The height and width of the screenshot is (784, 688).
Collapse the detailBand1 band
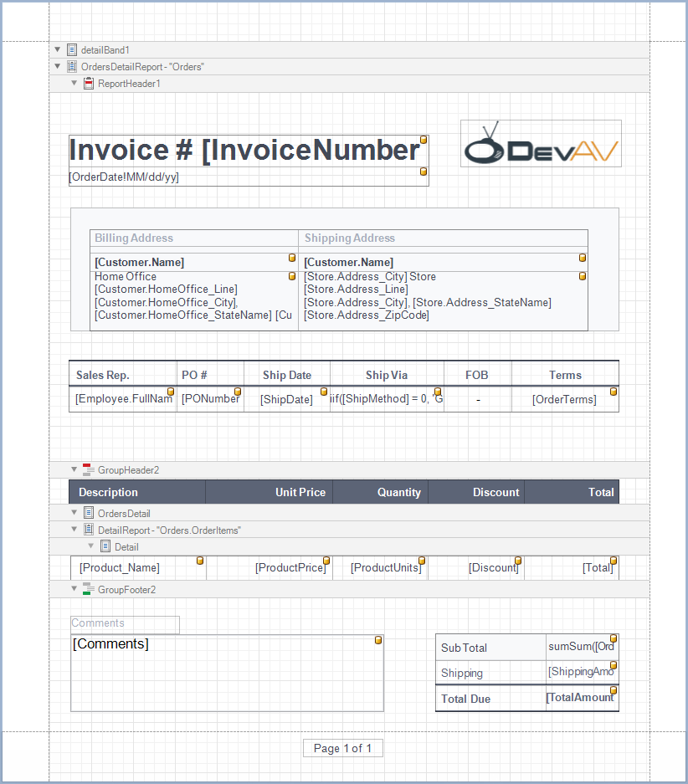57,50
